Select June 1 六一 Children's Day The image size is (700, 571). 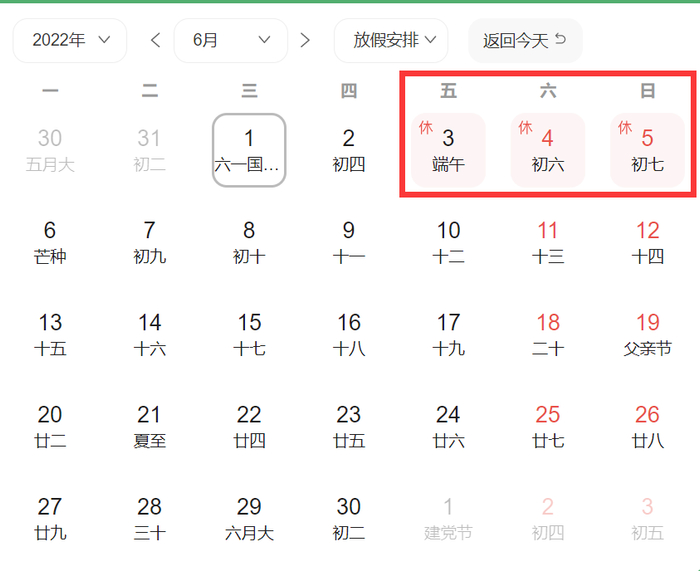pyautogui.click(x=249, y=150)
